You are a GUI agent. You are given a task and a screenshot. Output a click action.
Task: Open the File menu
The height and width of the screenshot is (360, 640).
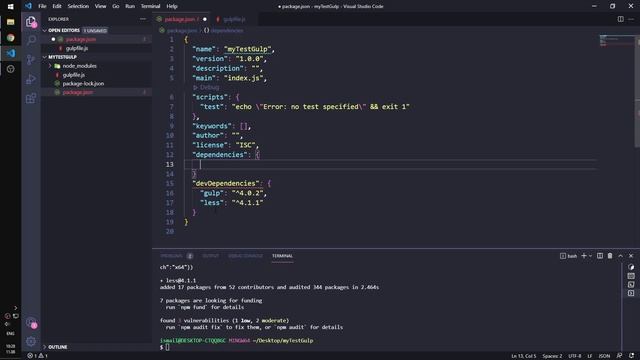tap(42, 6)
